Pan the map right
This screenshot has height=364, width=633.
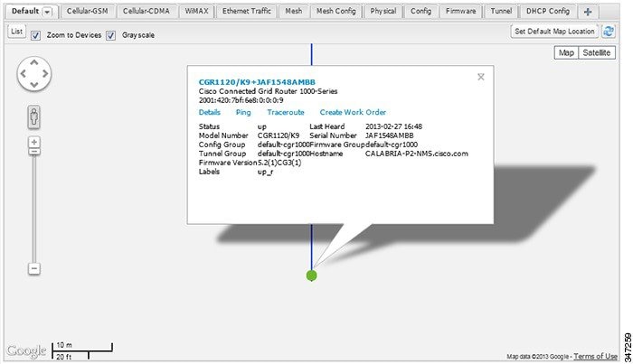click(45, 73)
